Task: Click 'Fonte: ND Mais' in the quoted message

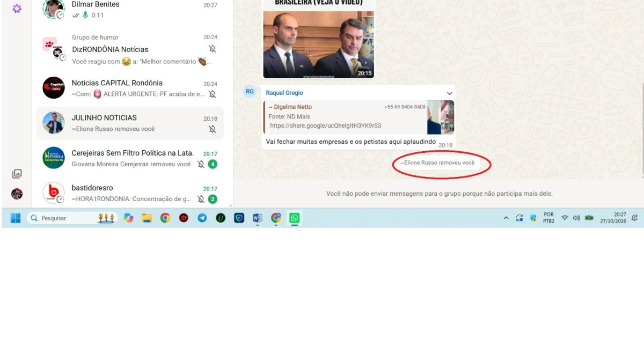Action: pos(289,116)
